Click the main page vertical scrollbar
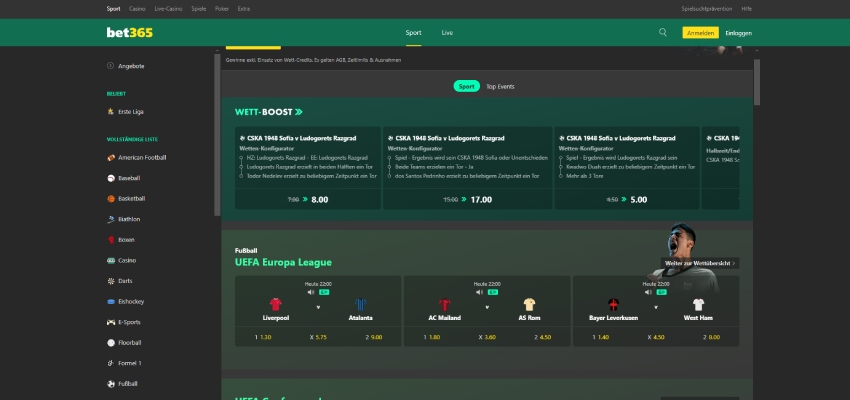The width and height of the screenshot is (850, 400). point(757,82)
